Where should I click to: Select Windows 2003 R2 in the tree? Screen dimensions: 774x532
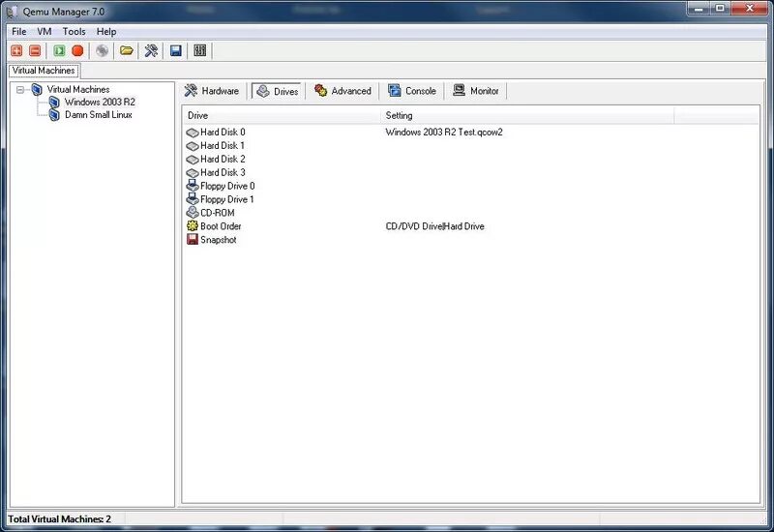point(100,103)
